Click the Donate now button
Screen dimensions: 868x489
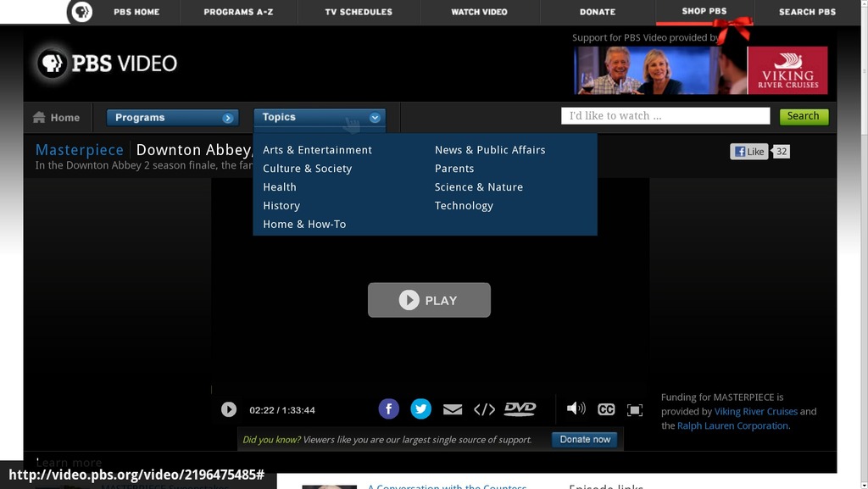coord(585,440)
